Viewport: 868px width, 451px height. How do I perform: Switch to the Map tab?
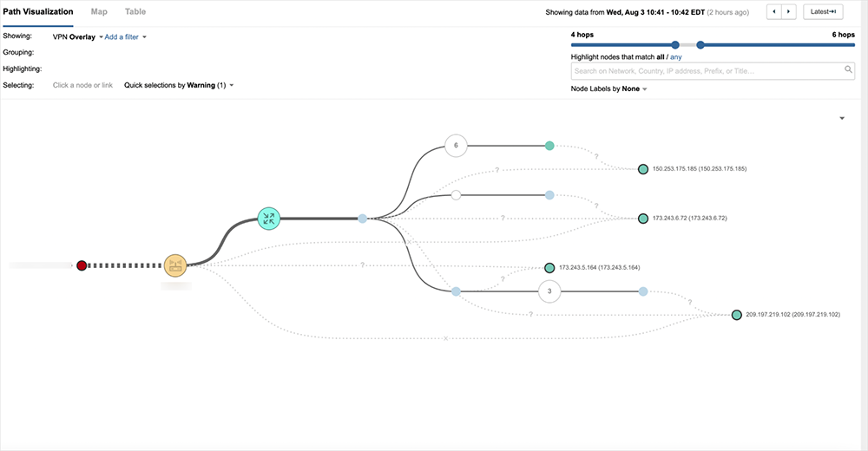pos(99,12)
